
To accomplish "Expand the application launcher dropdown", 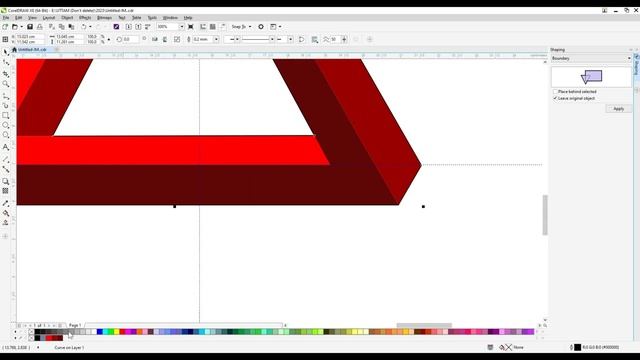I will 280,27.
